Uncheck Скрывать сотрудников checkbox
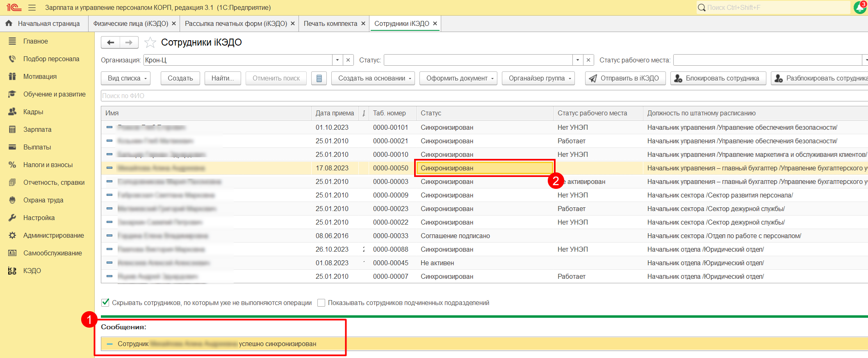This screenshot has width=868, height=358. (x=105, y=303)
